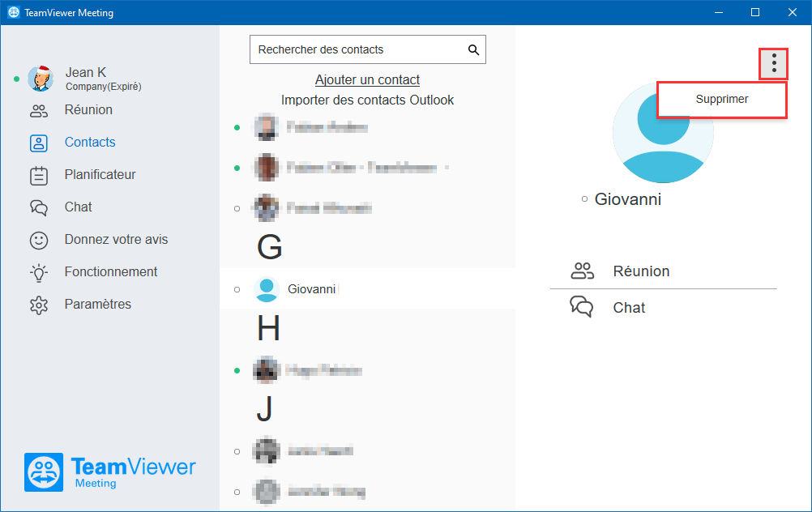The height and width of the screenshot is (512, 812).
Task: Select the Contacts icon in sidebar
Action: tap(39, 143)
